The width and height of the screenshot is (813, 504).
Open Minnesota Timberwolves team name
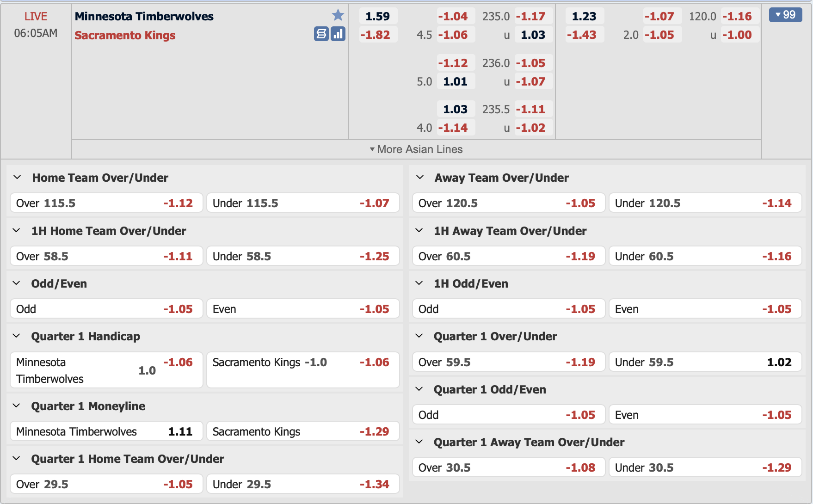[144, 16]
